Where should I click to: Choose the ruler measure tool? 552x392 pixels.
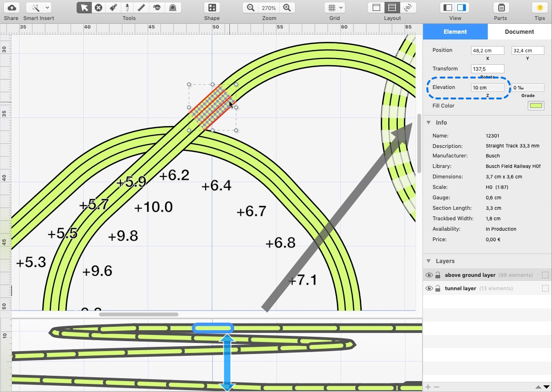pyautogui.click(x=141, y=8)
